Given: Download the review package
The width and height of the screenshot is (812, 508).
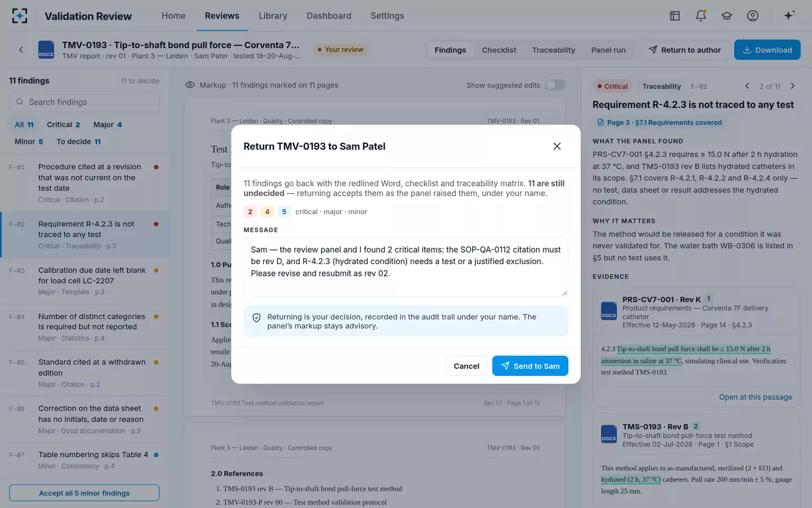Looking at the screenshot, I should 767,50.
